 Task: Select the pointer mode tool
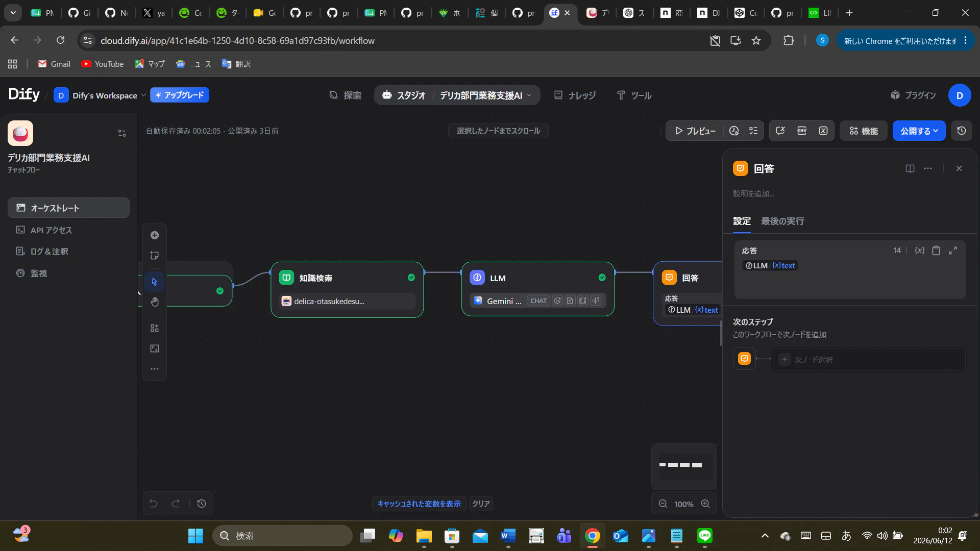click(155, 282)
